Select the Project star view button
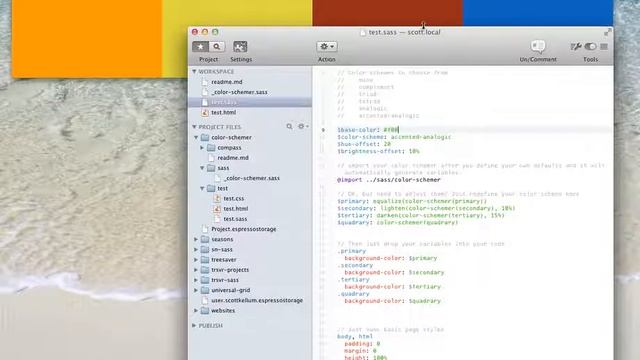This screenshot has height=360, width=640. [x=200, y=47]
